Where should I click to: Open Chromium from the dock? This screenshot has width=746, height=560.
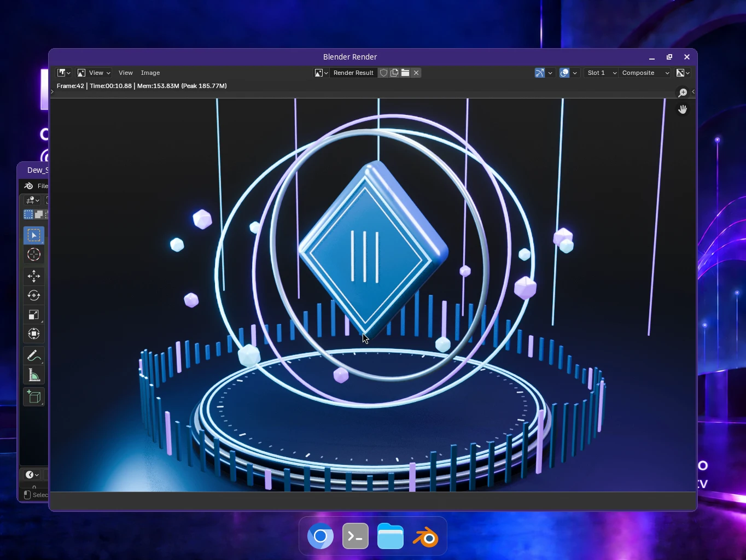pos(320,536)
